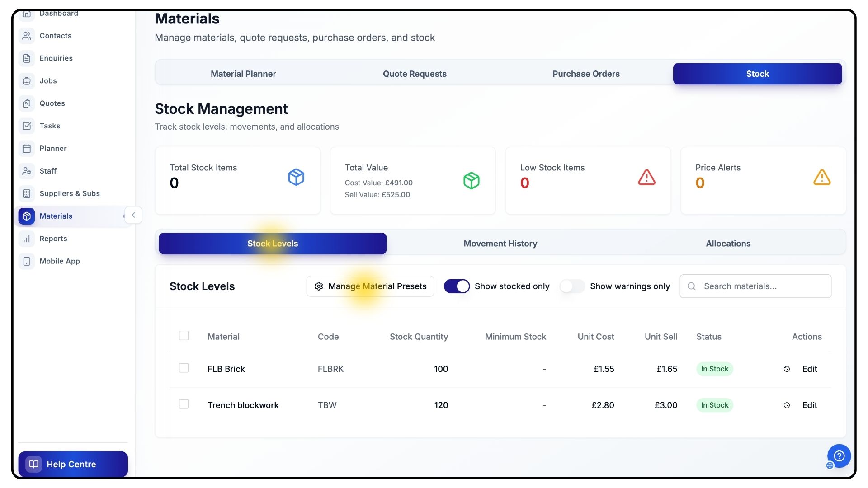
Task: Open the Purchase Orders tab
Action: point(585,74)
